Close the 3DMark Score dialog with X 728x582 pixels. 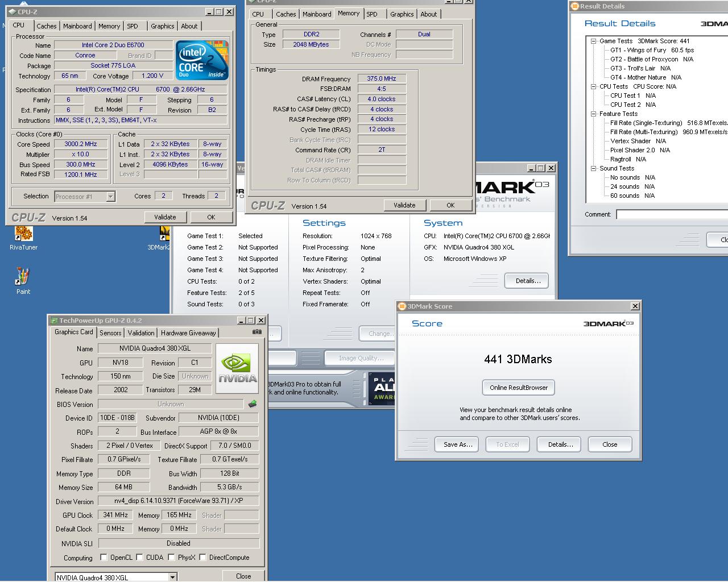635,306
